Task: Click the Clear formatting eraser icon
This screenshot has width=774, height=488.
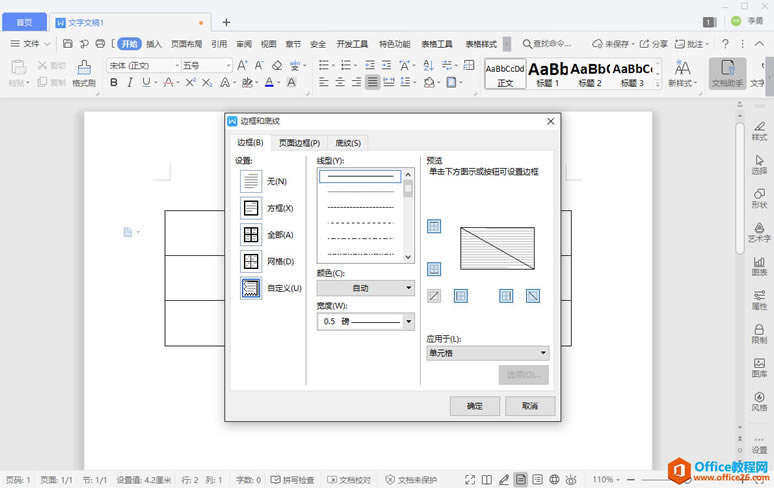Action: point(277,65)
